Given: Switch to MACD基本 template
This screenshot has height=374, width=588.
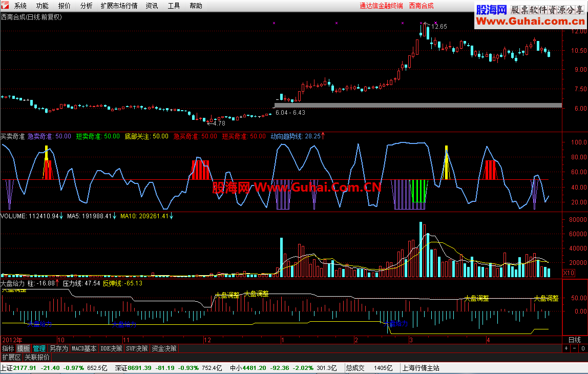Looking at the screenshot, I should [84, 348].
